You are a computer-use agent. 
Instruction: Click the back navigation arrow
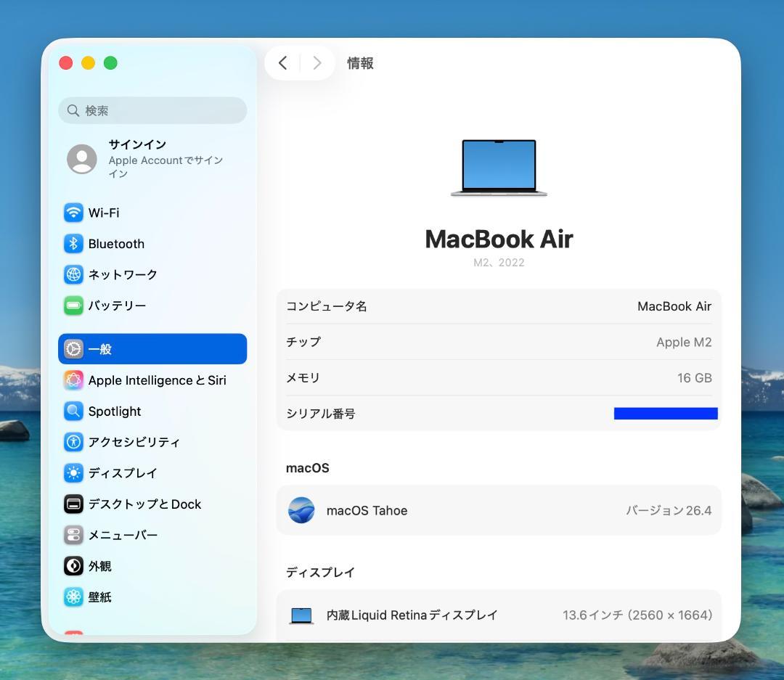(282, 63)
